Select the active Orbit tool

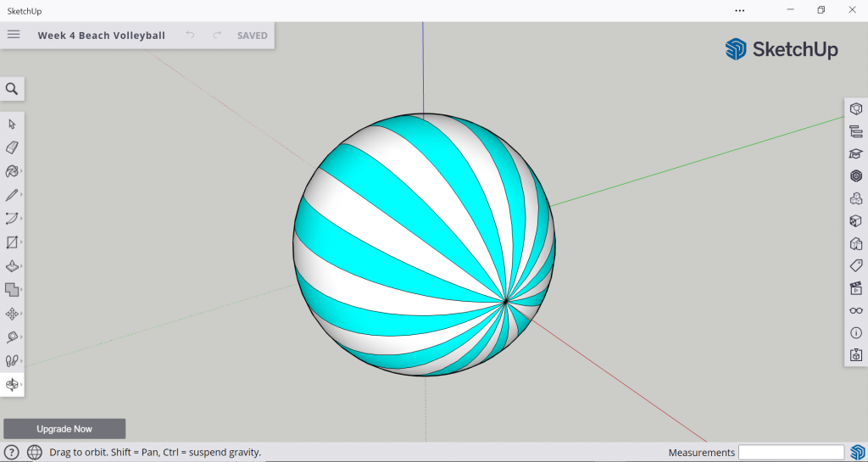point(12,384)
